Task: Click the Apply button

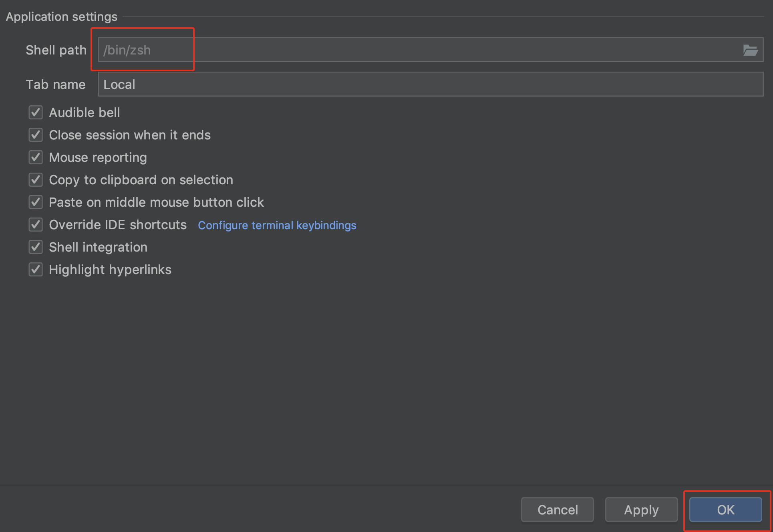Action: tap(641, 510)
